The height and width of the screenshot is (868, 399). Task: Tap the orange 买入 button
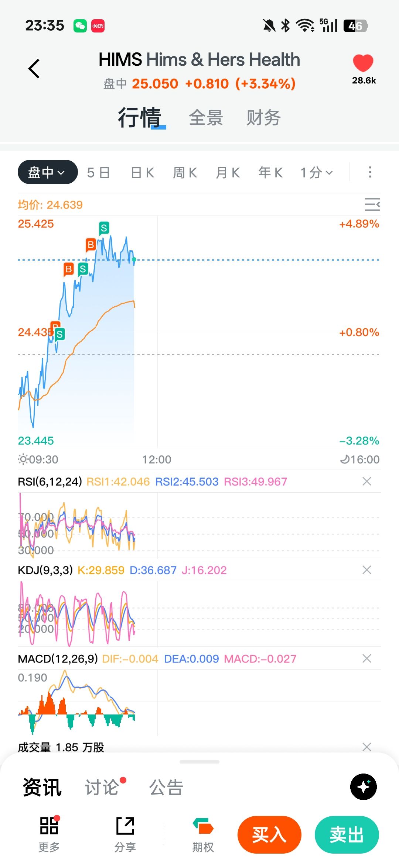pyautogui.click(x=269, y=834)
